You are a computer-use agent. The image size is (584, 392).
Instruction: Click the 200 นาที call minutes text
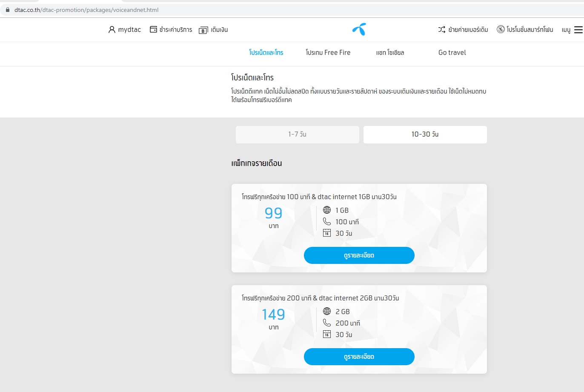348,323
